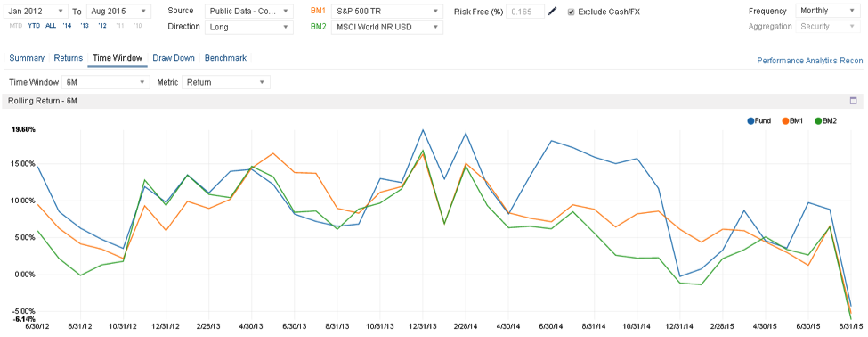Change BM1 S&P 500 TR benchmark dropdown
Screen dimensions: 868x337
(386, 11)
